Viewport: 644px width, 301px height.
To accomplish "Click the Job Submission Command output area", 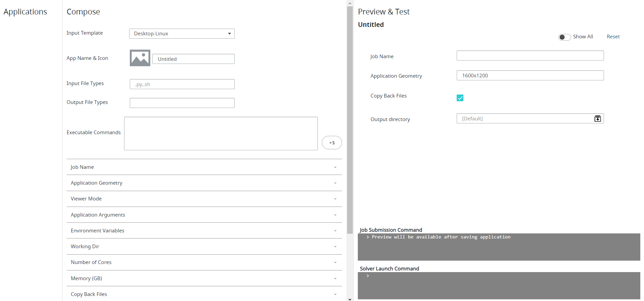I will coord(499,247).
